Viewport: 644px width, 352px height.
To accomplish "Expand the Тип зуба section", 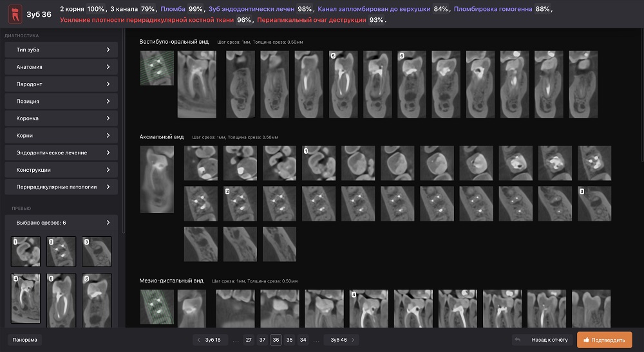I will coord(61,50).
